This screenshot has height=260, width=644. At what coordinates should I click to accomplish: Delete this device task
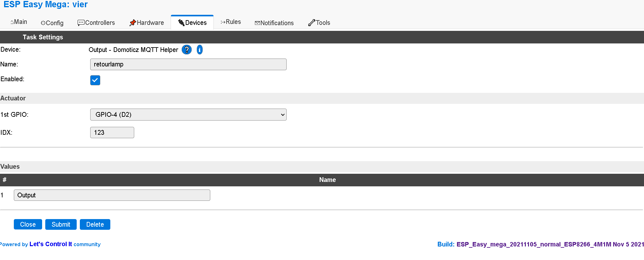click(x=95, y=224)
